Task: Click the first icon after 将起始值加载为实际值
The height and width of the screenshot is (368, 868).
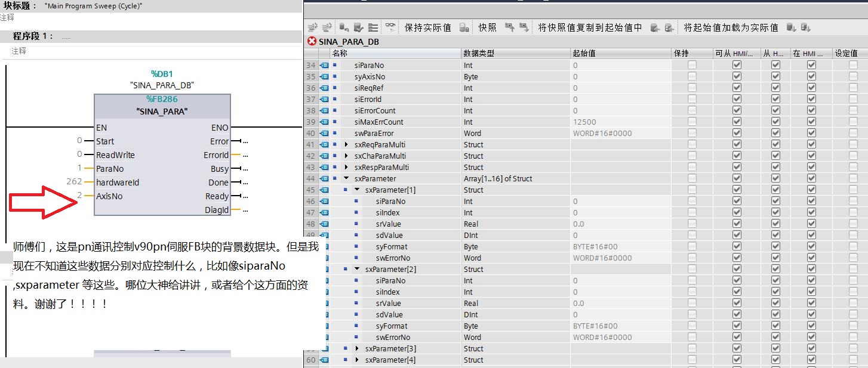Action: pos(791,27)
